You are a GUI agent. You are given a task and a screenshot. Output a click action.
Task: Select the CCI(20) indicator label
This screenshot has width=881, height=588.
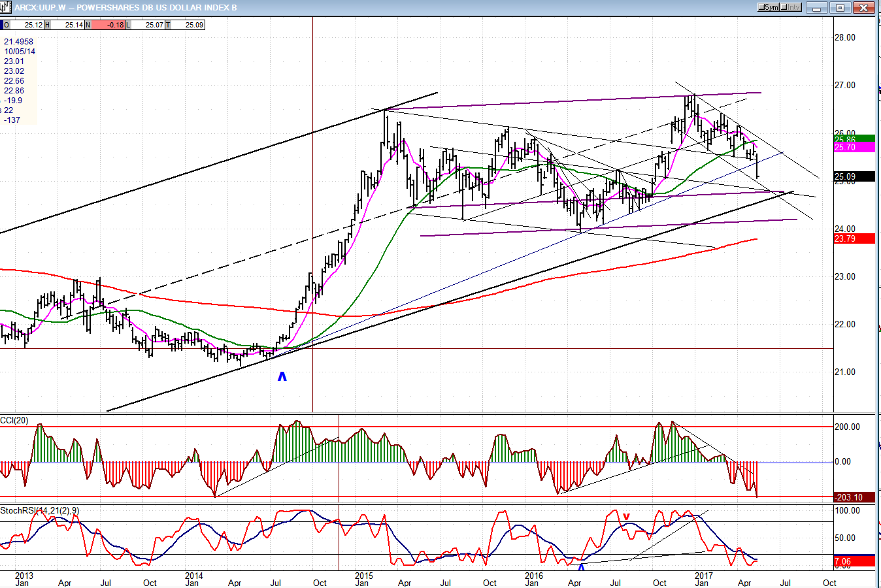(14, 420)
